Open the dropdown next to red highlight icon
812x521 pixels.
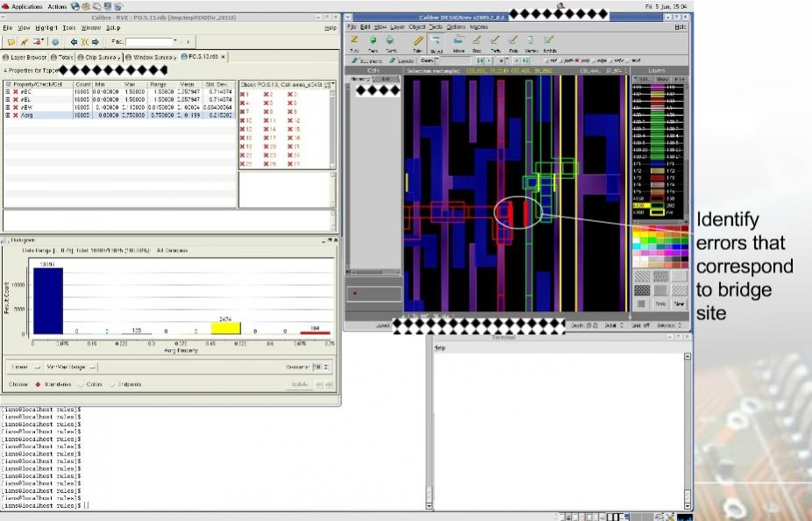click(44, 41)
